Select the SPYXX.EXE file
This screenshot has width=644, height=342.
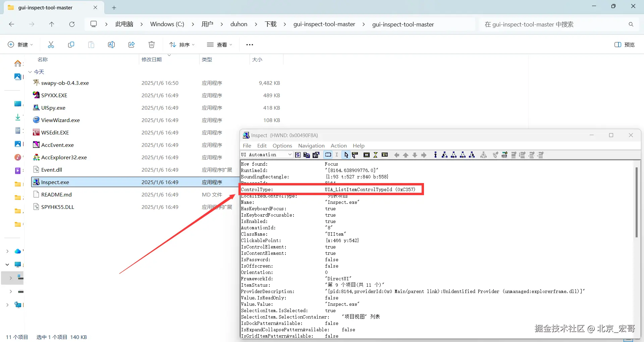[156, 95]
